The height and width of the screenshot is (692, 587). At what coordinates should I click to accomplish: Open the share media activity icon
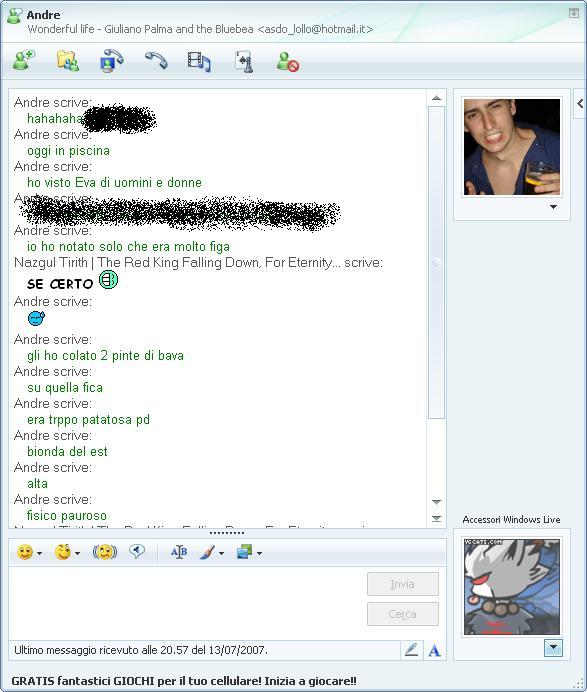click(x=199, y=61)
